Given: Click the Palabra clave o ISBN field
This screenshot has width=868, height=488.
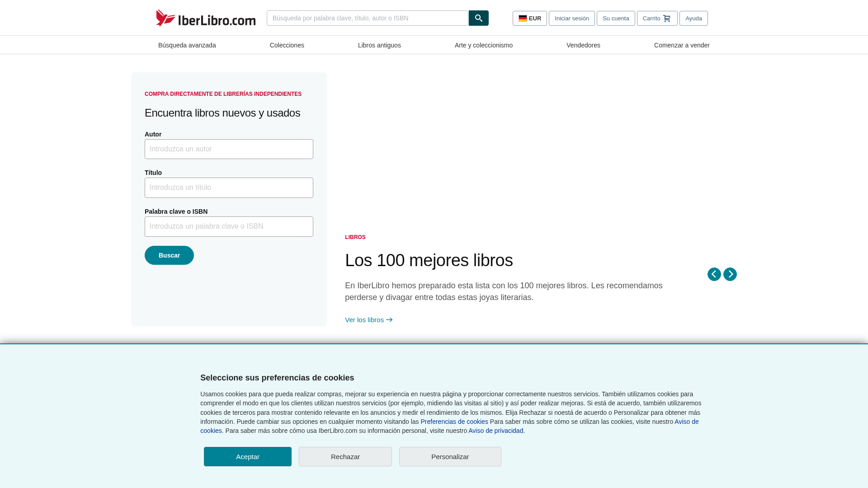Looking at the screenshot, I should point(229,226).
